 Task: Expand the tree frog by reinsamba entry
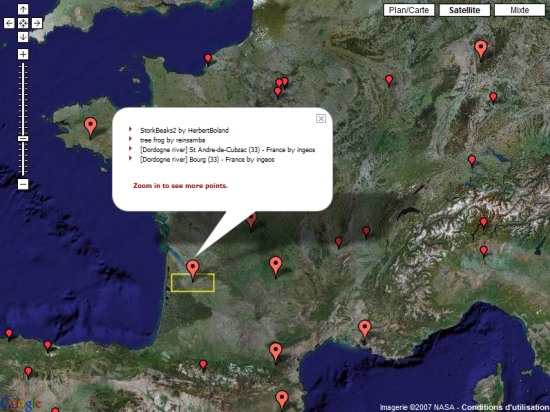tap(130, 139)
